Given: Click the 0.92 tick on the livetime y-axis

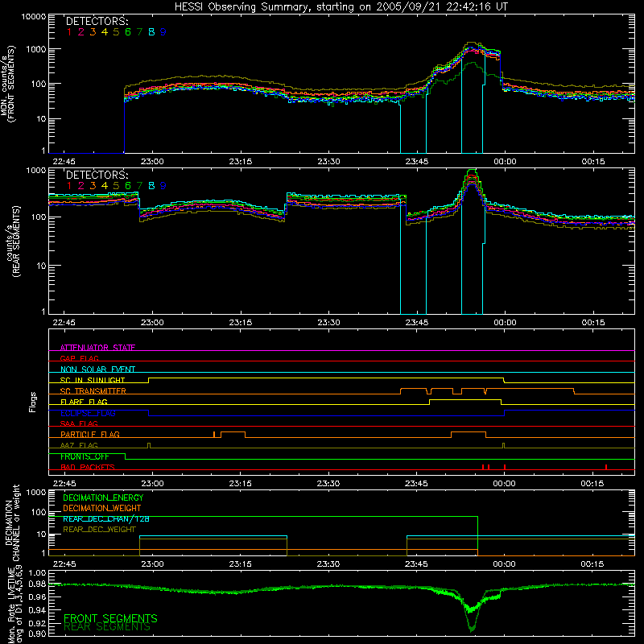Looking at the screenshot, I should (37, 623).
